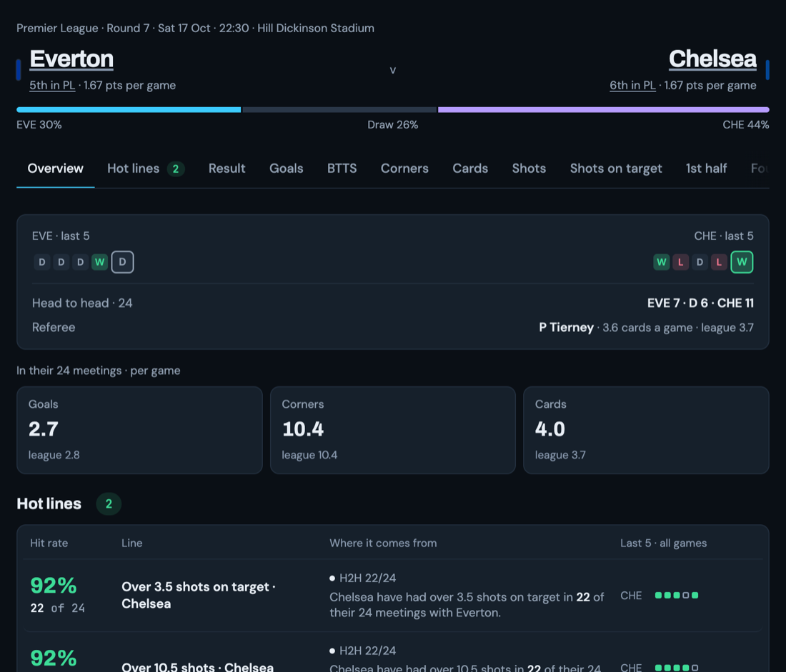Click 92% hit rate of shots on target line
786x672 pixels.
(x=53, y=586)
